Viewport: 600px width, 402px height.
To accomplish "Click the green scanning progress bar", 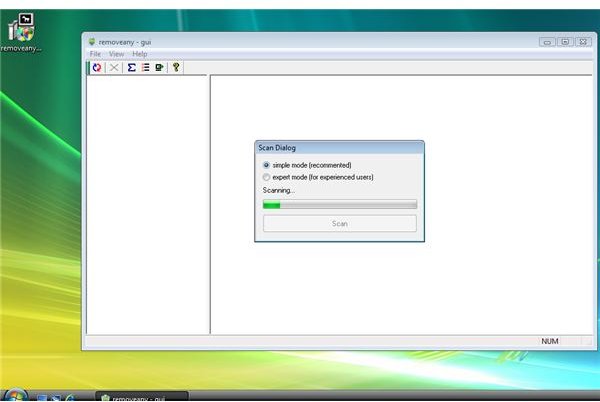I will coord(340,205).
